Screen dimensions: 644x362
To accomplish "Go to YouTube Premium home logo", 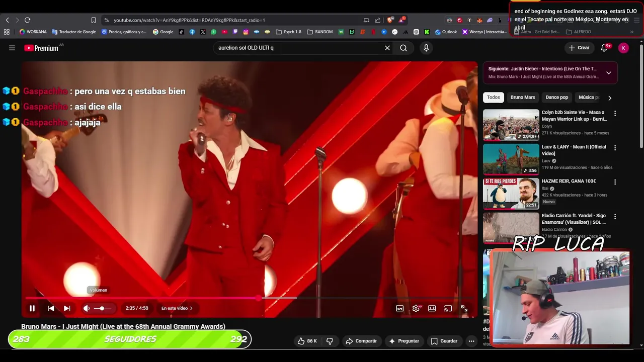I will click(x=41, y=48).
